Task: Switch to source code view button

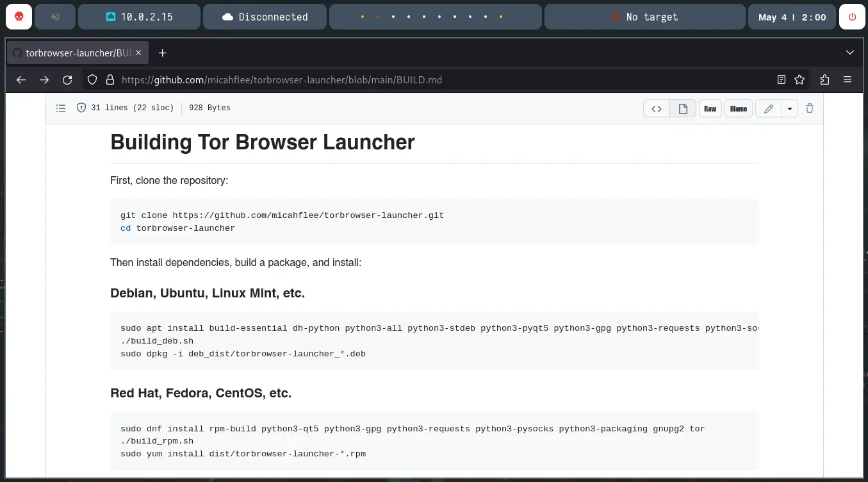Action: click(657, 108)
